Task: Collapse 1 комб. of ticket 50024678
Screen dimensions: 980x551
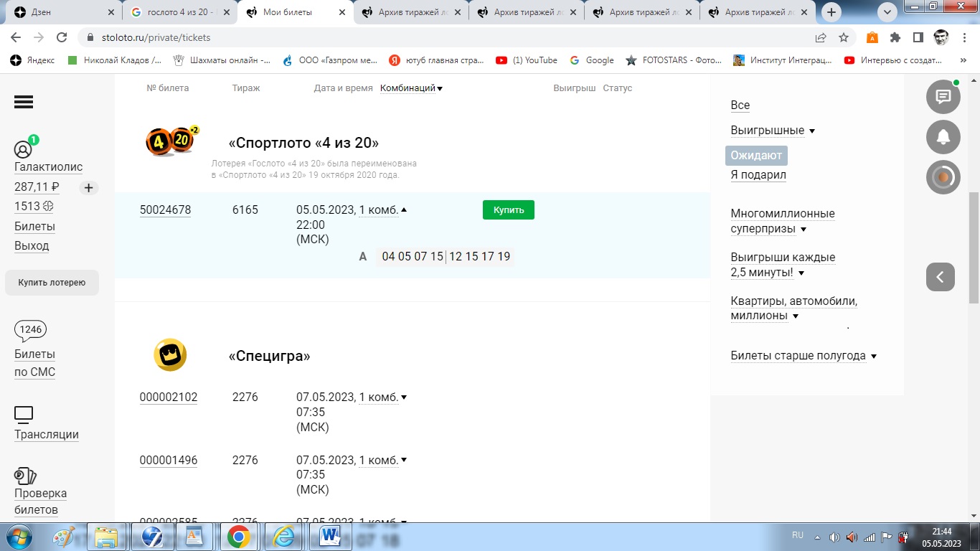Action: 383,210
